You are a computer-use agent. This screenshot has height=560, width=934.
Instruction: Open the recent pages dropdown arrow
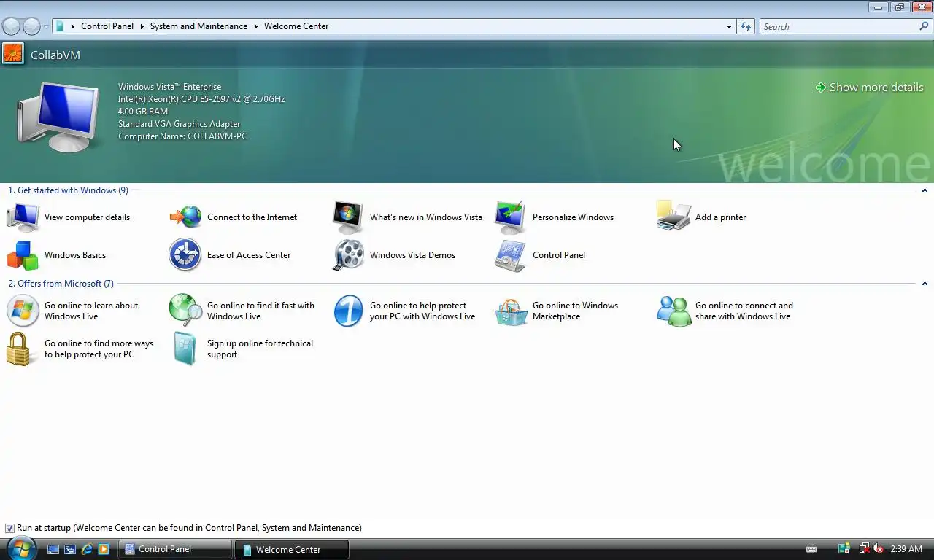tap(46, 26)
